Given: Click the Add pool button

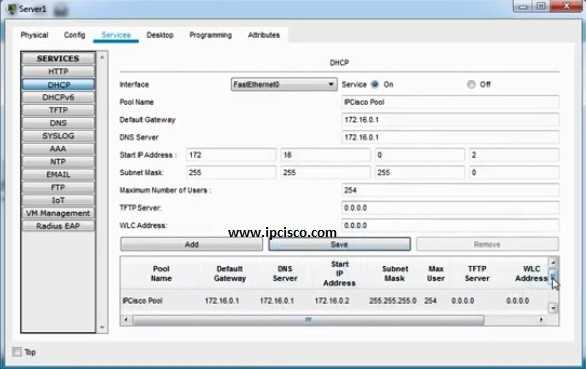Looking at the screenshot, I should 191,245.
